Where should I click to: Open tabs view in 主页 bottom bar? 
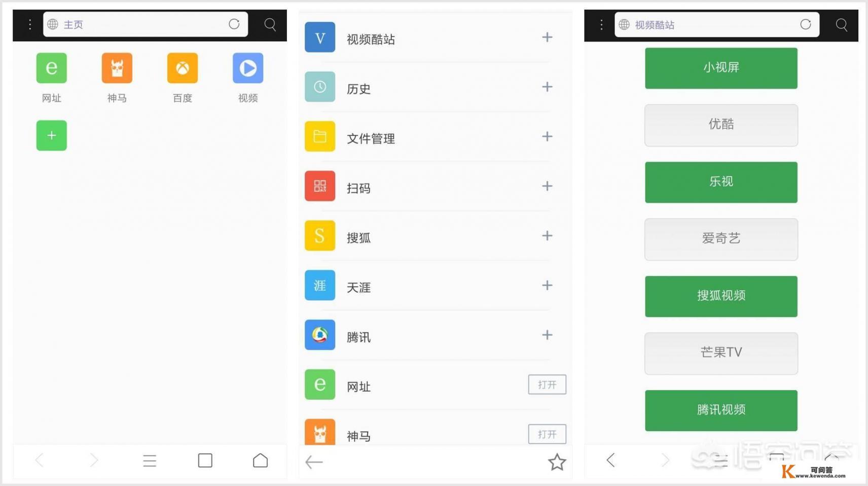coord(205,460)
